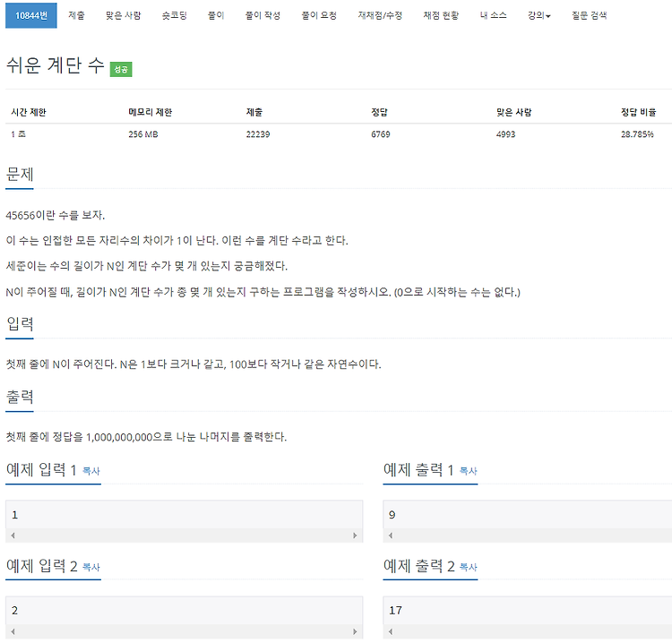Go to the 제출 tab

tap(77, 15)
